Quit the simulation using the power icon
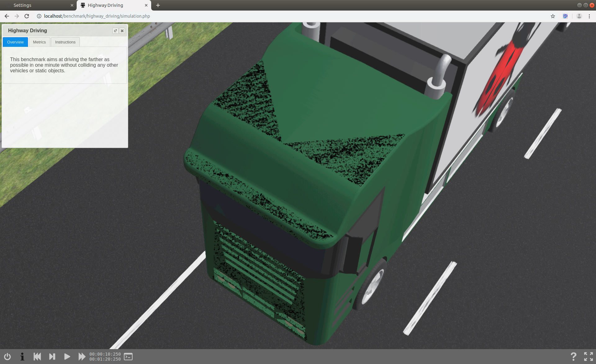Screen dimensions: 596x364 (x=7, y=357)
